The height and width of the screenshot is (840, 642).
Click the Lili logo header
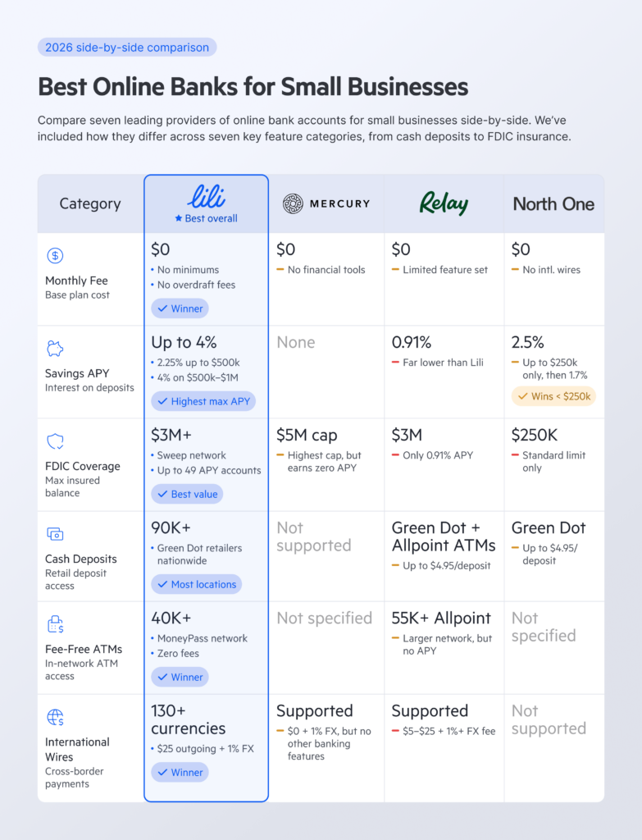(206, 196)
